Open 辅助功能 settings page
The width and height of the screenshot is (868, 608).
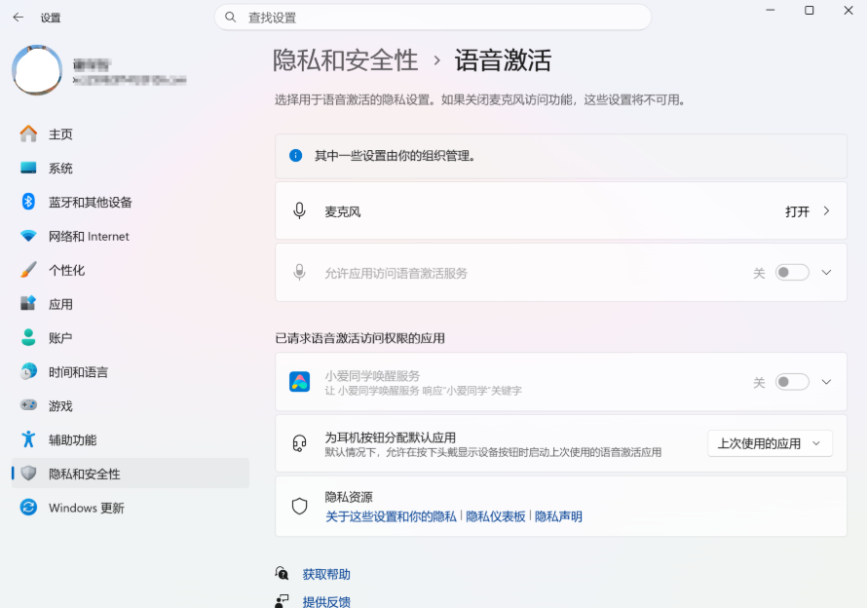[x=131, y=439]
